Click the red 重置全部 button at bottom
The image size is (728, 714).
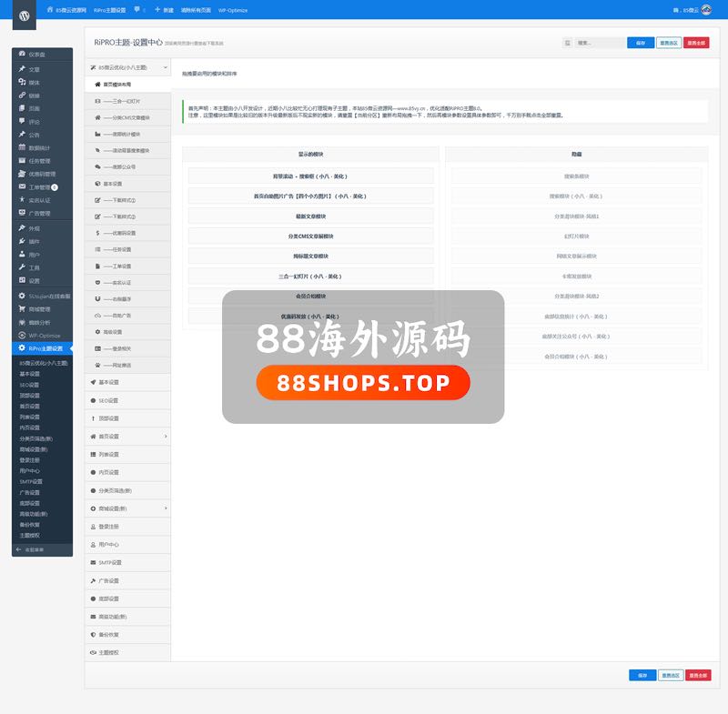697,675
